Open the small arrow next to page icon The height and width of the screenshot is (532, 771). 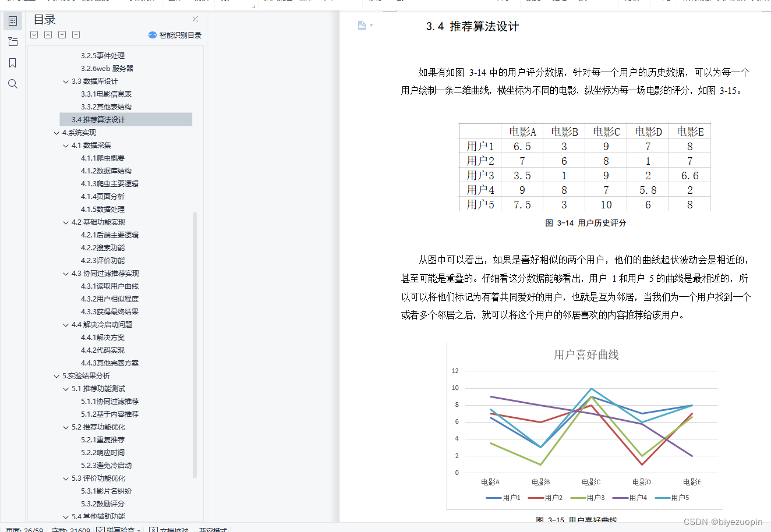[371, 26]
